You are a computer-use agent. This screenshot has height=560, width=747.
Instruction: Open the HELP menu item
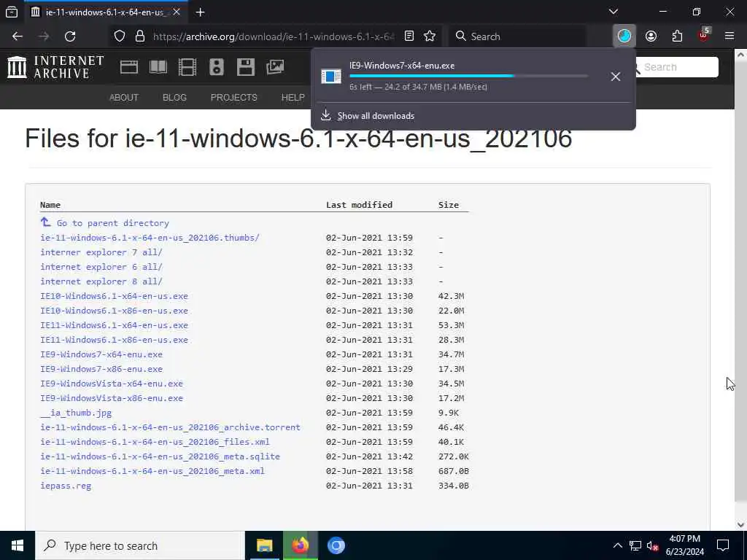[x=293, y=97]
